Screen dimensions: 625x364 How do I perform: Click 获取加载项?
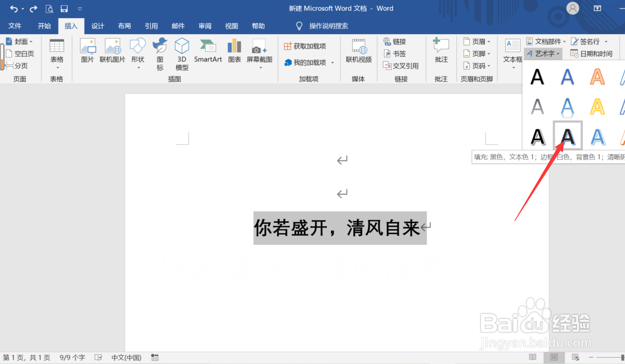click(305, 46)
